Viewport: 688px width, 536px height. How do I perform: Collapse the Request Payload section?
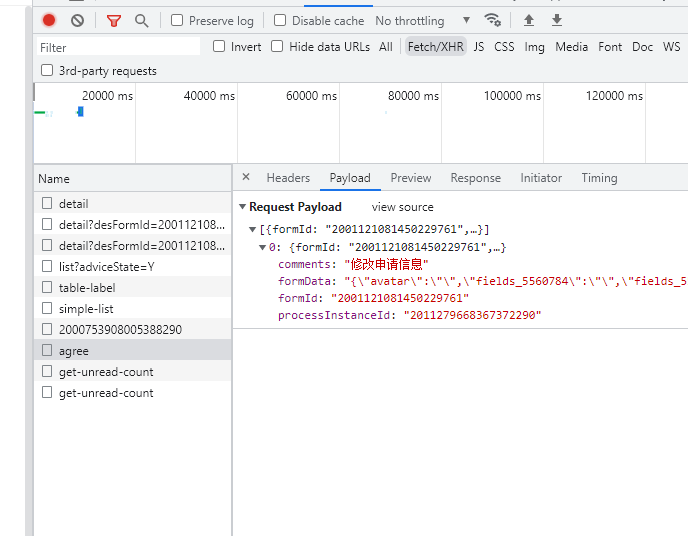[x=242, y=207]
